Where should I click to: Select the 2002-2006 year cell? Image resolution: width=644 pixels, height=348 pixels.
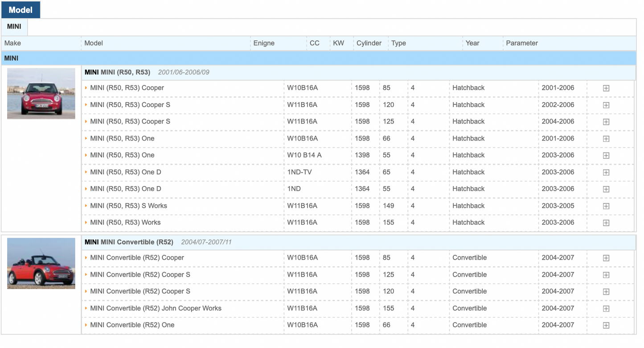point(558,105)
